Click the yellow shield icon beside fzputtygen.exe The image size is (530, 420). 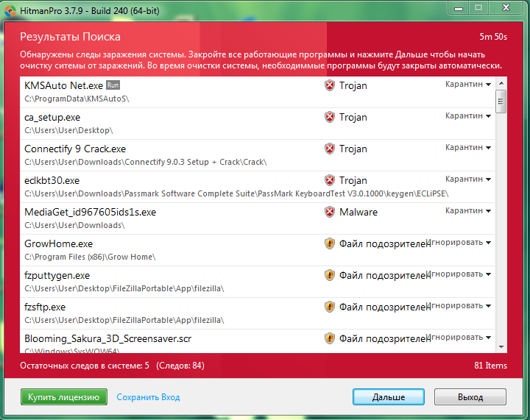[330, 275]
